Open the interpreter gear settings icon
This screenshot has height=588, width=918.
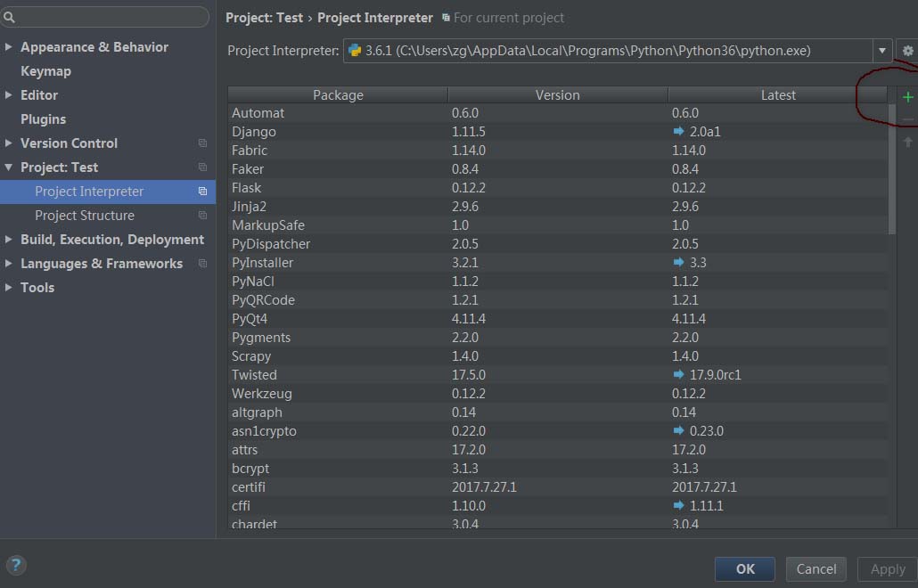pos(907,51)
